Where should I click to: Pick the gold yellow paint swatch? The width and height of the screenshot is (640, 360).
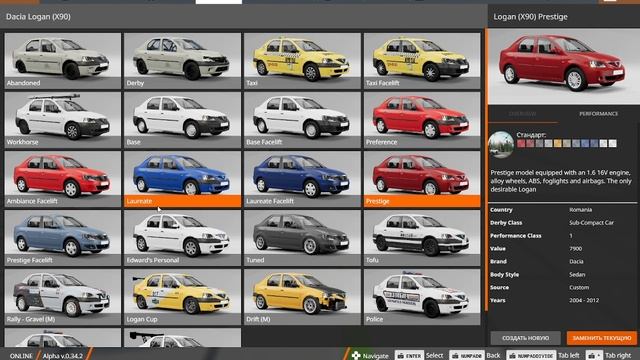pos(558,143)
